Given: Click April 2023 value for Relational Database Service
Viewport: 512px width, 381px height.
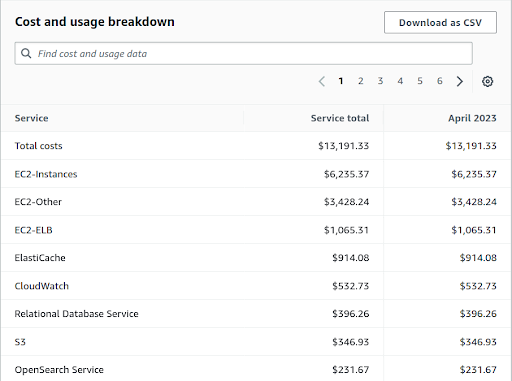Looking at the screenshot, I should tap(478, 314).
